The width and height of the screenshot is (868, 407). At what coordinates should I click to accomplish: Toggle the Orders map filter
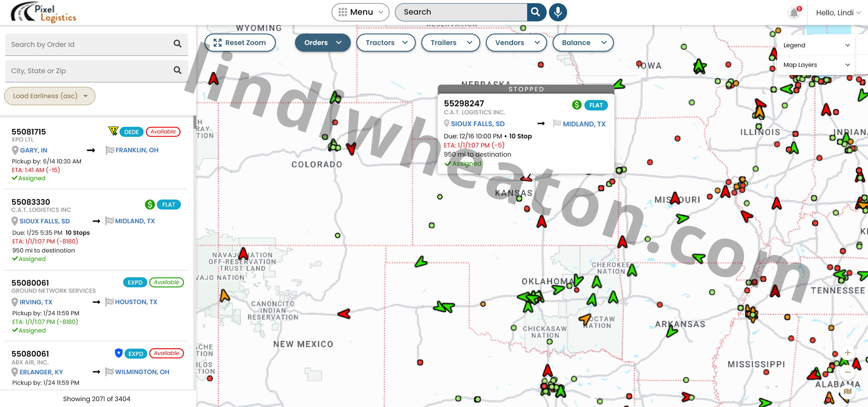click(x=322, y=43)
